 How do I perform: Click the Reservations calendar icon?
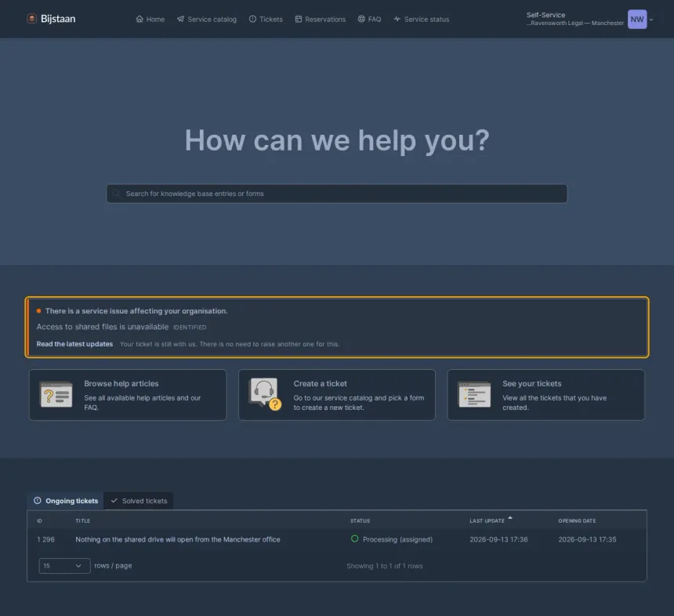click(x=299, y=19)
